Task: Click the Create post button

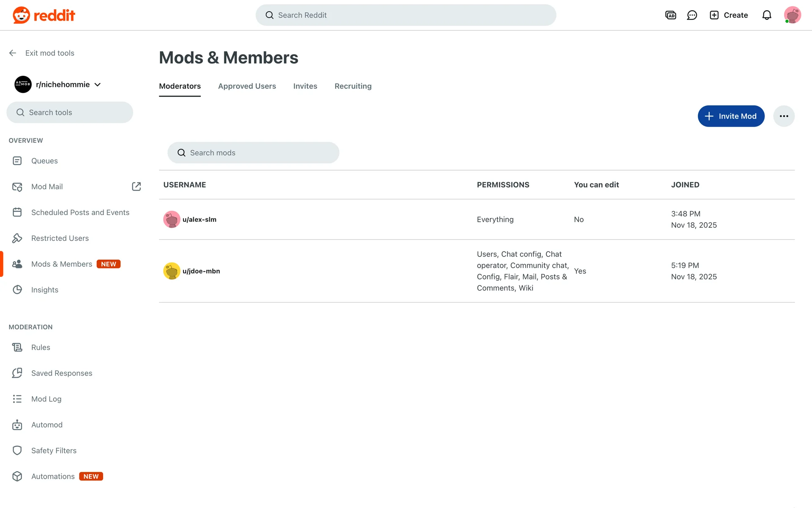Action: click(729, 15)
